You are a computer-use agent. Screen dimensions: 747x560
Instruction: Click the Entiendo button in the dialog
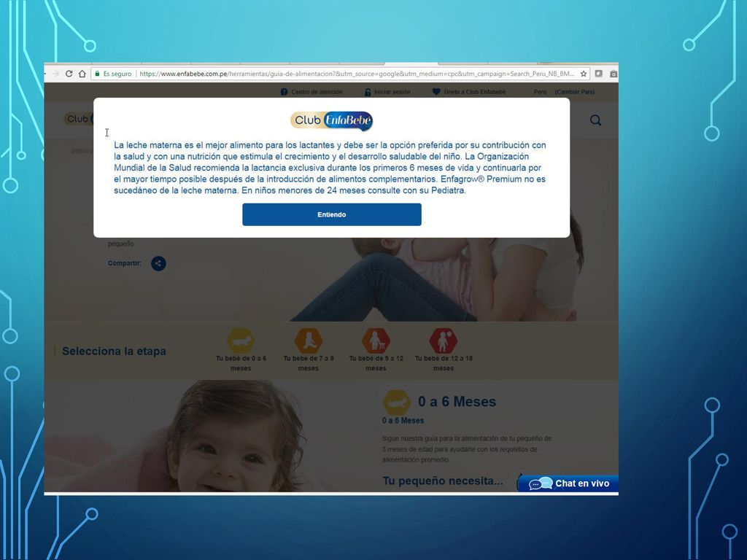pyautogui.click(x=332, y=214)
